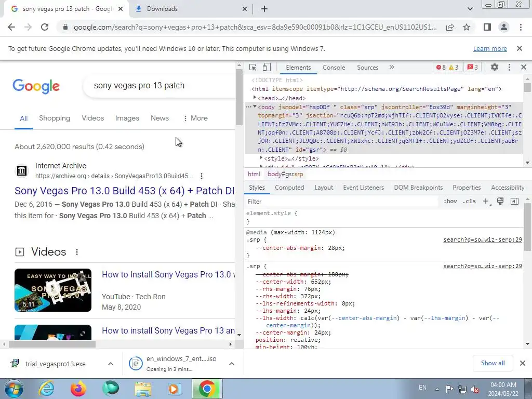Select the Videos search filter

pos(92,118)
